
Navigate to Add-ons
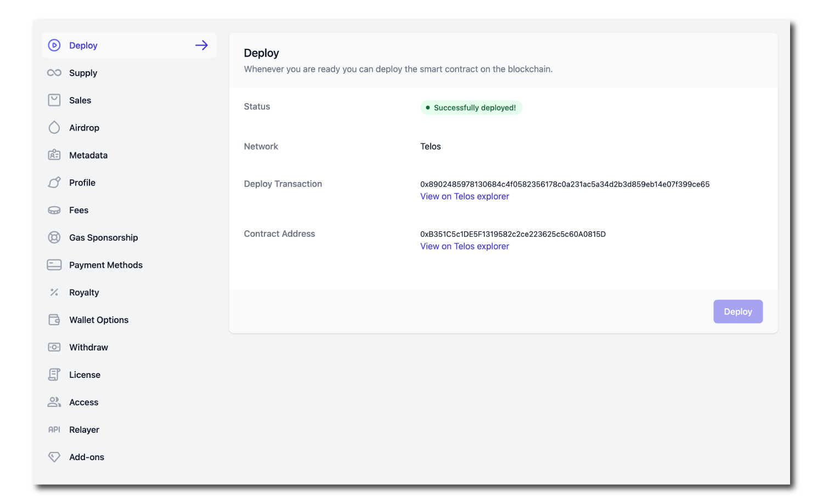tap(87, 457)
